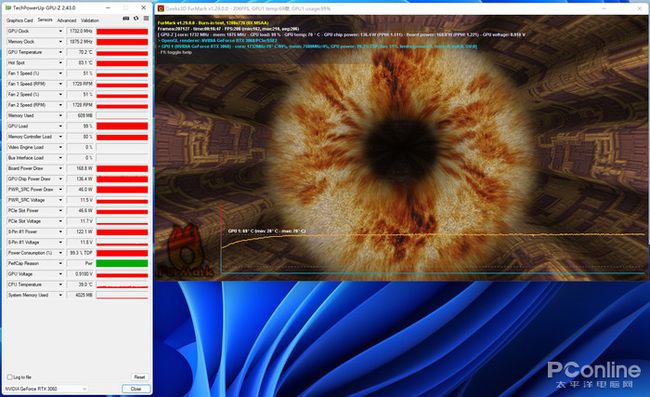650x397 pixels.
Task: Click the GPU-Z refresh icon
Action: (x=136, y=18)
